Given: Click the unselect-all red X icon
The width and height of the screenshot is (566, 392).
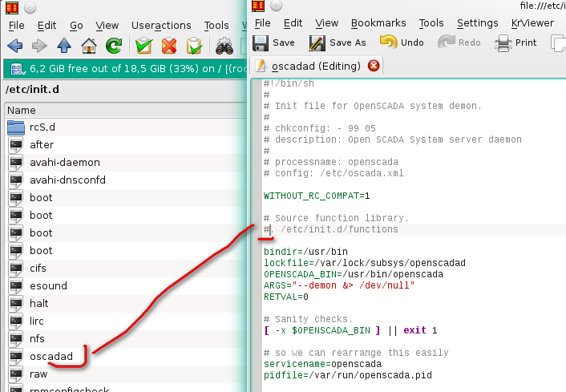Looking at the screenshot, I should (x=169, y=45).
